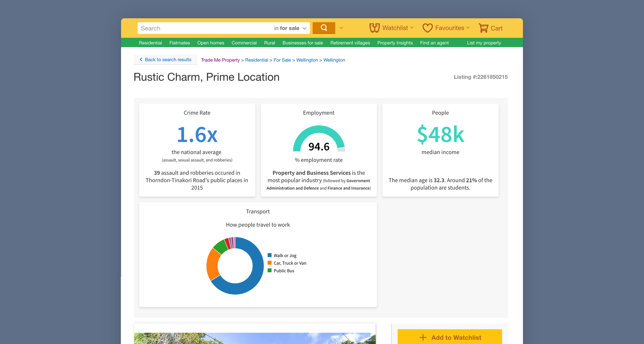The image size is (644, 344).
Task: Select Residential in the navigation bar
Action: (x=150, y=43)
